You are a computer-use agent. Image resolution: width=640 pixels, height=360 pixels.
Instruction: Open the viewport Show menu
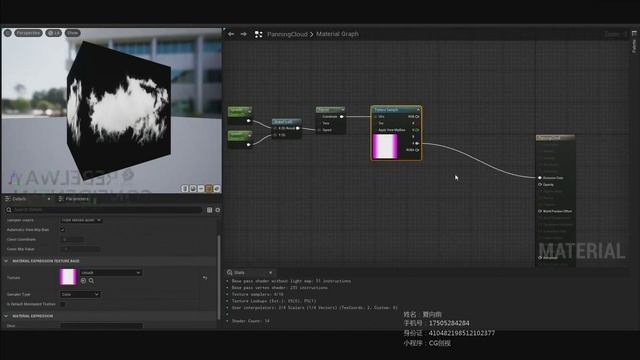(x=73, y=33)
